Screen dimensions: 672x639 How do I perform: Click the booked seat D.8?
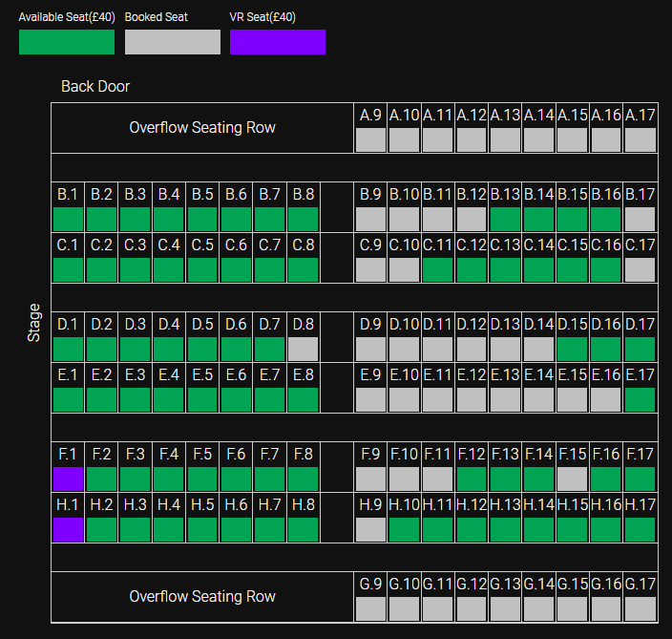point(303,349)
